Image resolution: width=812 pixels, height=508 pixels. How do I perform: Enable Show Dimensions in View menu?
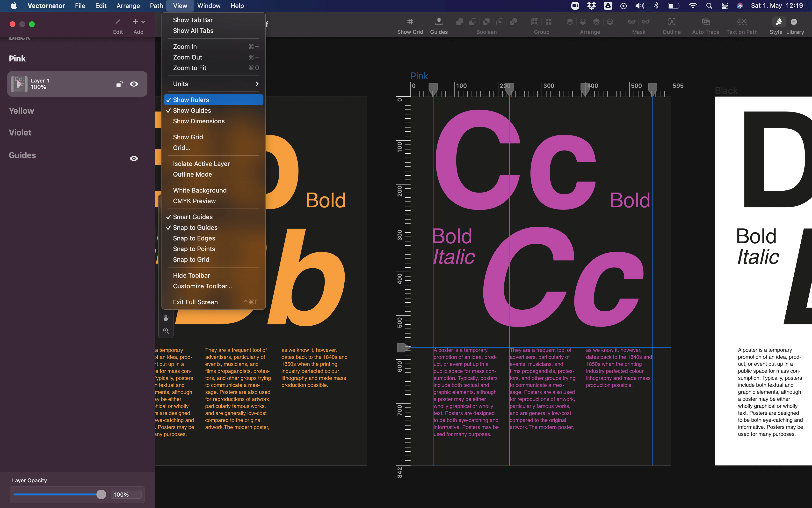(213, 121)
